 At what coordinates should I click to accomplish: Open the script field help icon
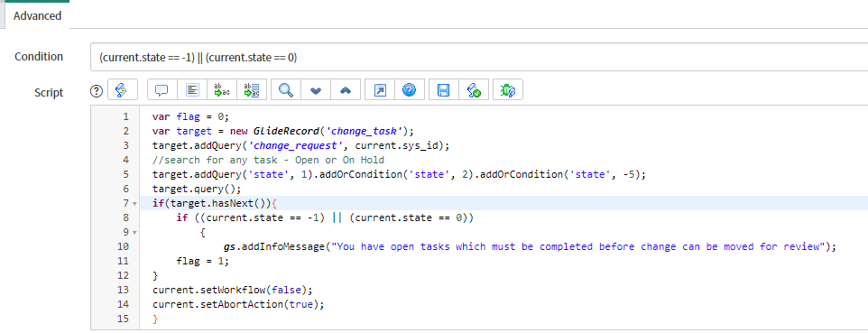97,91
